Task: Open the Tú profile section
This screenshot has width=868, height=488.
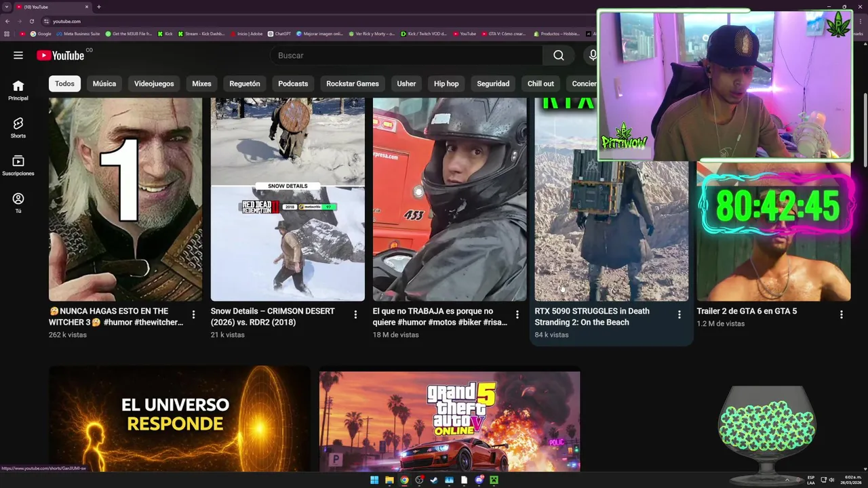Action: pos(18,203)
